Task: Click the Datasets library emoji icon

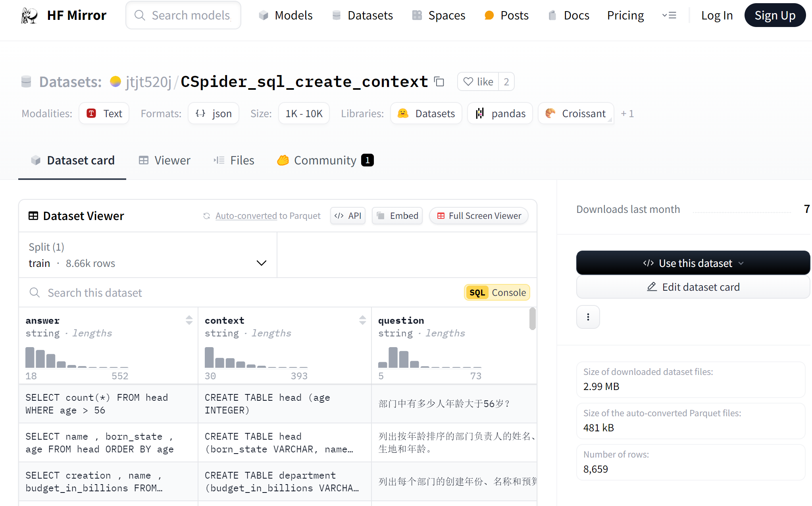Action: pos(403,114)
